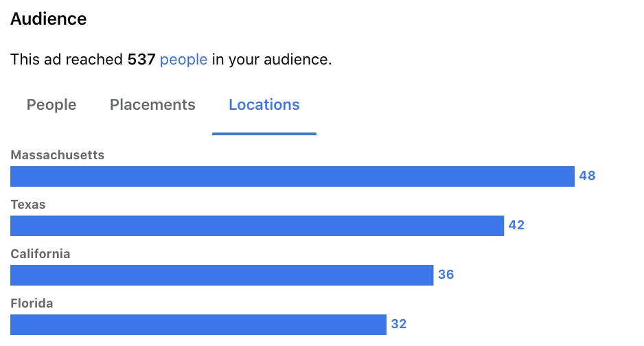
Task: Click the Florida bar in chart
Action: coord(198,325)
